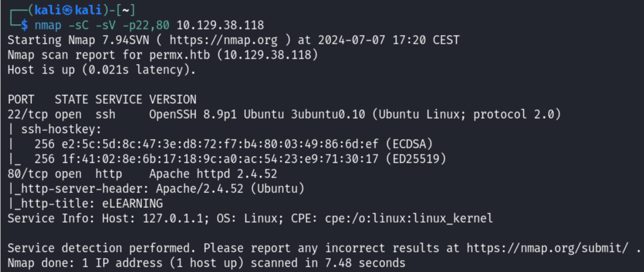Click the 7.48 seconds scan time
Image resolution: width=644 pixels, height=272 pixels.
pyautogui.click(x=365, y=263)
